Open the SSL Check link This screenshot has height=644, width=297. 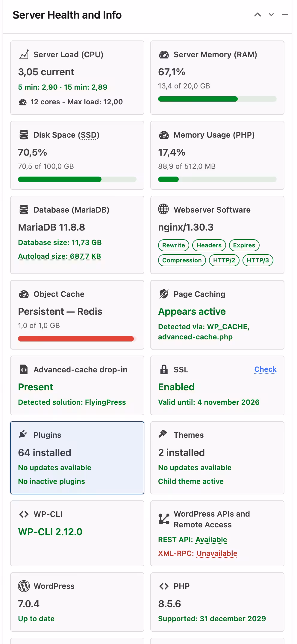click(265, 369)
